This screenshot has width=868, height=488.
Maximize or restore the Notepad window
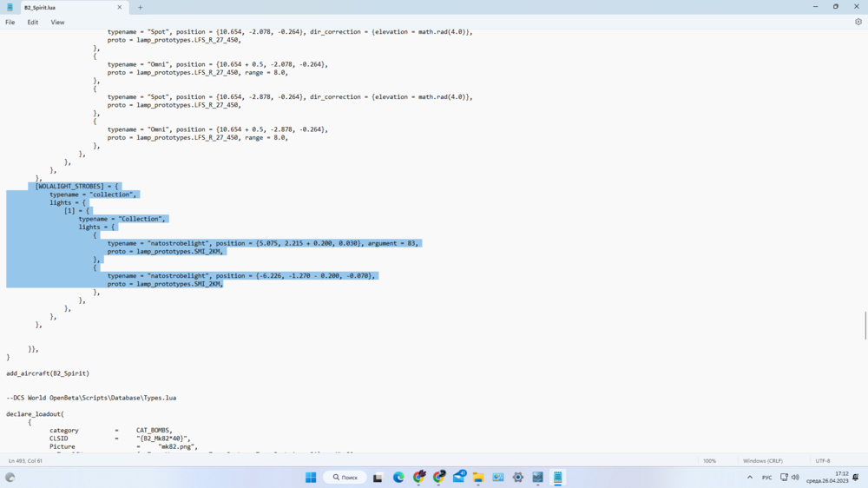(836, 7)
